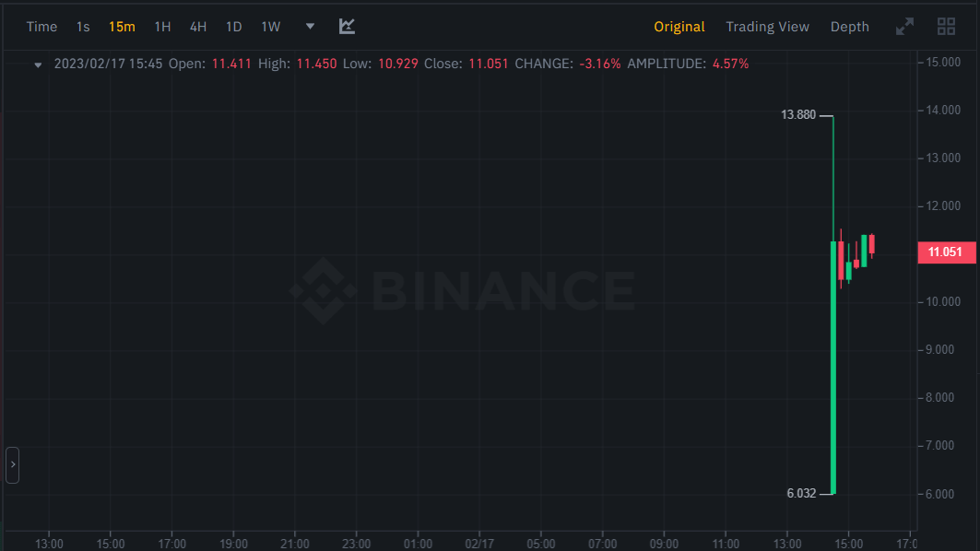The width and height of the screenshot is (980, 551).
Task: Switch chart to 1W interval
Action: click(x=271, y=27)
